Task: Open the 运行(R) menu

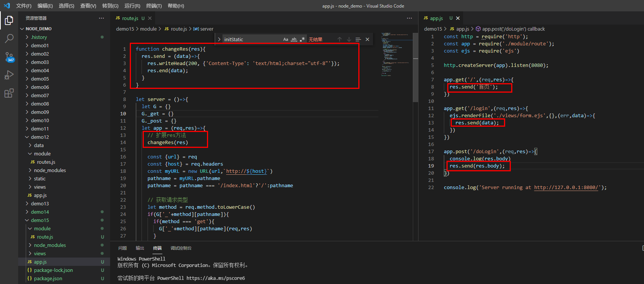Action: [x=132, y=6]
